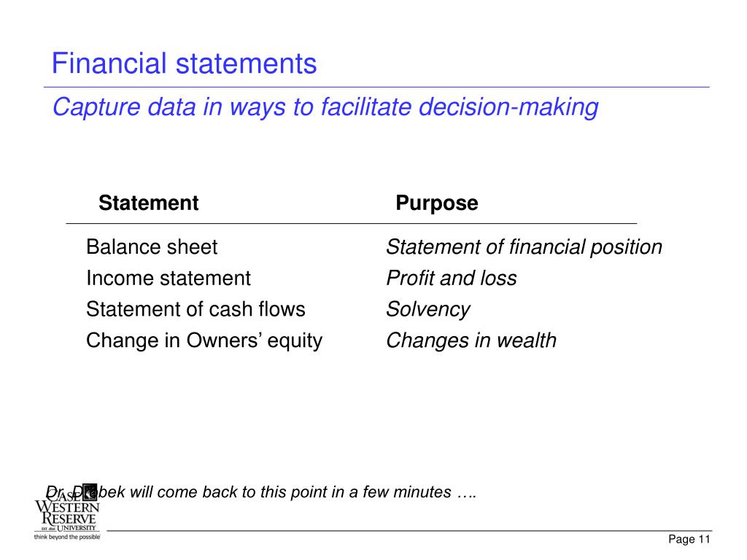The image size is (747, 560).
Task: Select Statement of financial position text
Action: click(524, 248)
